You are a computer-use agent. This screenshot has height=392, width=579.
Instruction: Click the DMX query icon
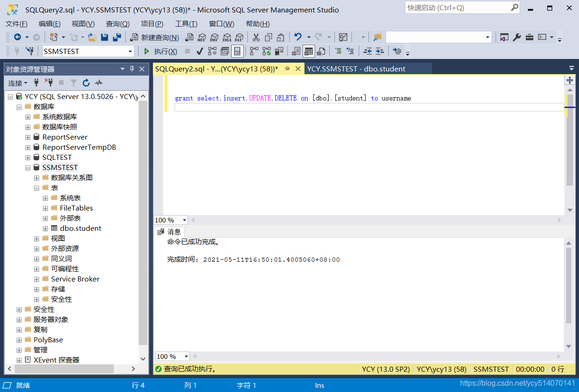(x=214, y=37)
